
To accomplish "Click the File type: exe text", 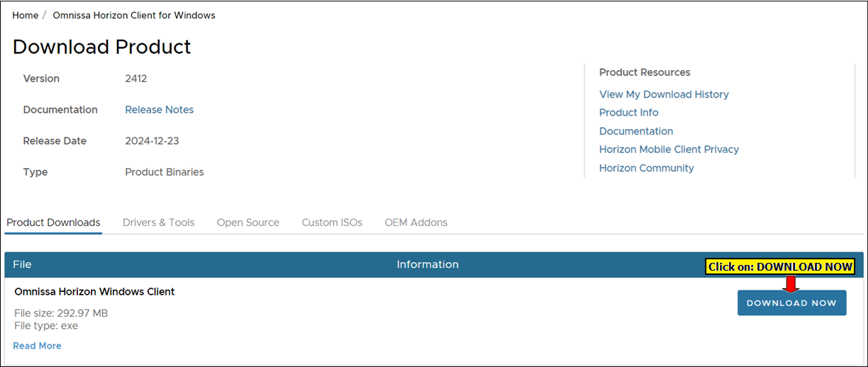I will click(46, 326).
